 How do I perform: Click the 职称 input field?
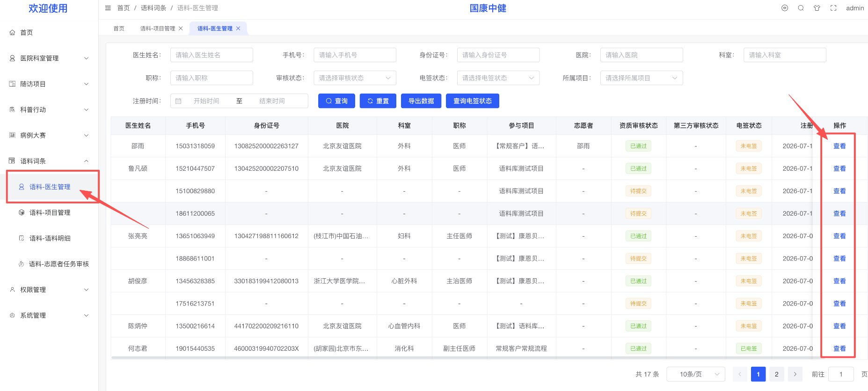[x=212, y=78]
